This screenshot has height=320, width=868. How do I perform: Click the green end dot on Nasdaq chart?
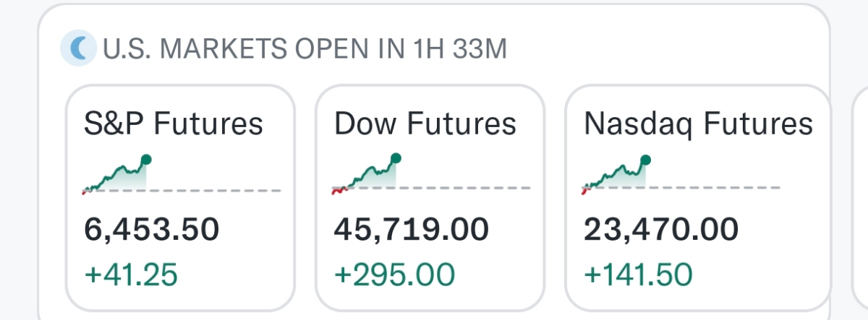click(645, 160)
